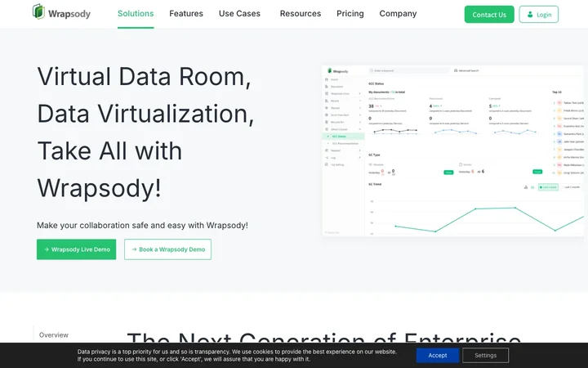The width and height of the screenshot is (588, 368).
Task: Click the cookie notice 'Data privacy is a top priority' text
Action: click(x=237, y=355)
